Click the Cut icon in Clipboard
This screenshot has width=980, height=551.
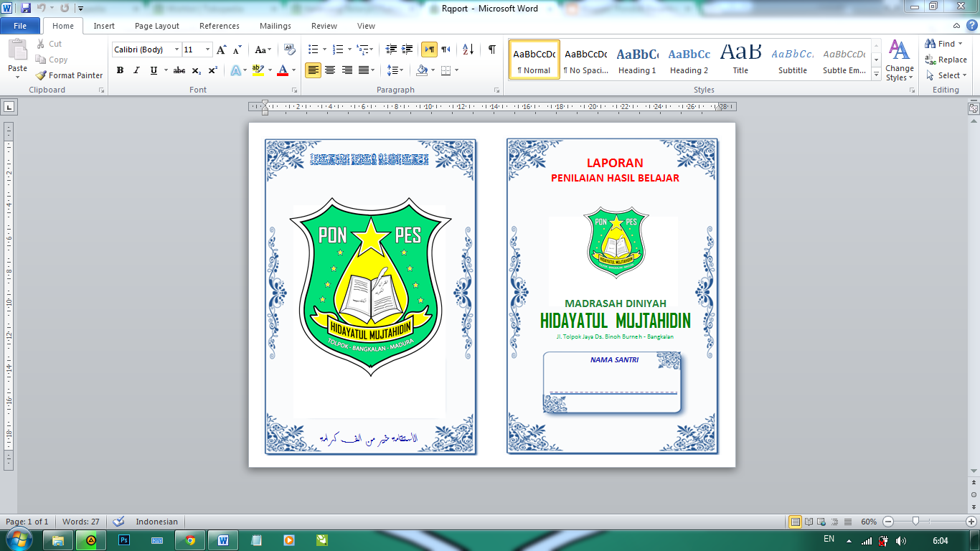point(41,44)
